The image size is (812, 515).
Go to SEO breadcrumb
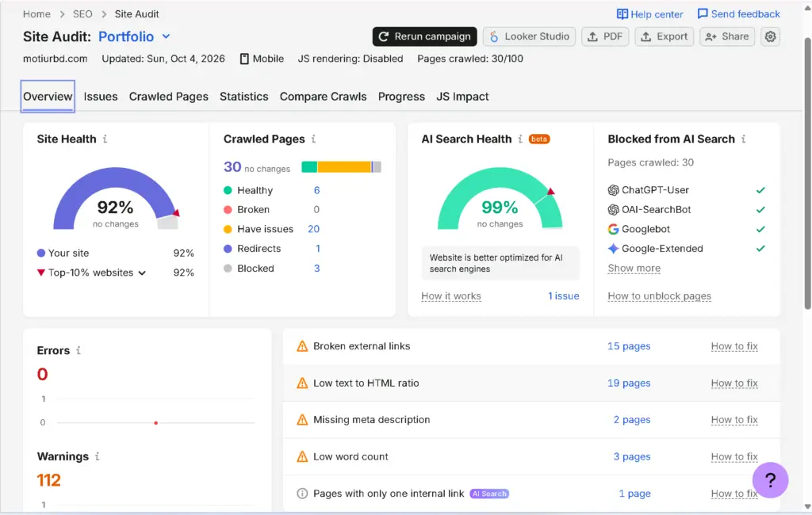click(x=82, y=14)
